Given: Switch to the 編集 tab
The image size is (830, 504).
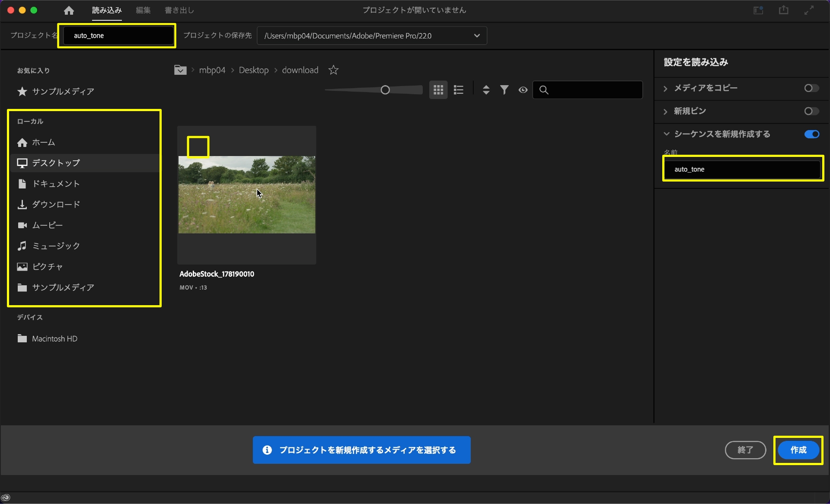Looking at the screenshot, I should 143,10.
